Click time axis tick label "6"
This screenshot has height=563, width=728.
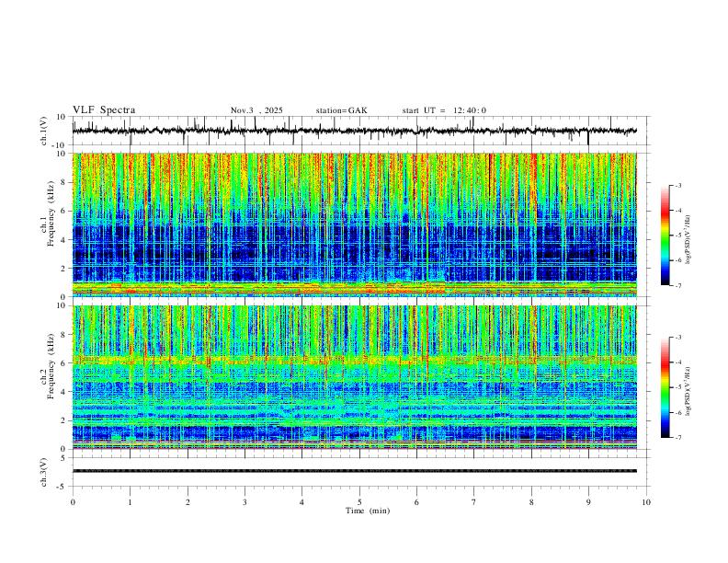pyautogui.click(x=416, y=502)
